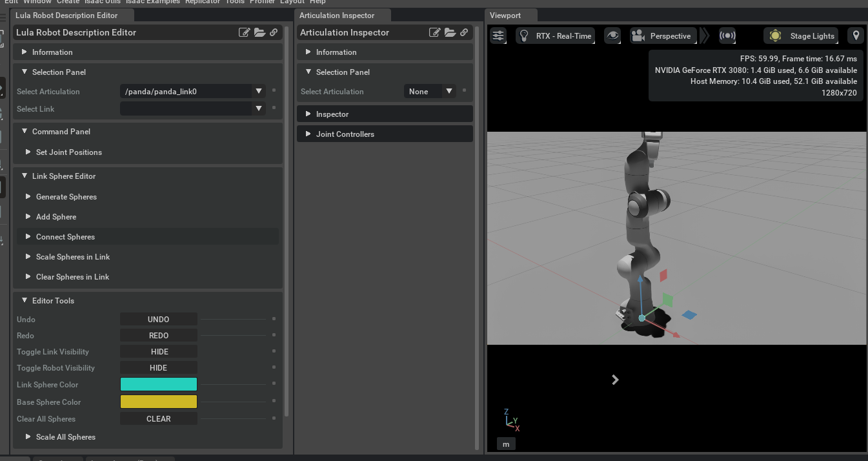Expand Information in Lula Robot Description Editor
Image resolution: width=868 pixels, height=461 pixels.
coord(148,52)
